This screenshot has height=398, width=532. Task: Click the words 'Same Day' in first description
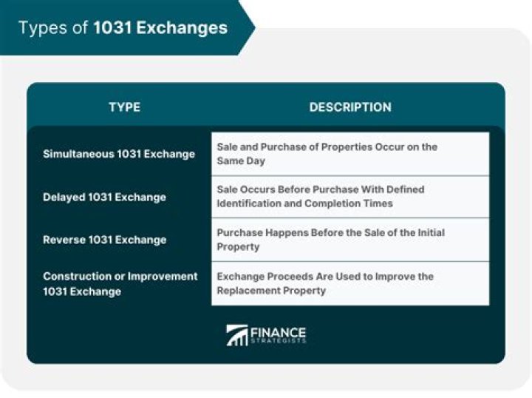pos(241,161)
